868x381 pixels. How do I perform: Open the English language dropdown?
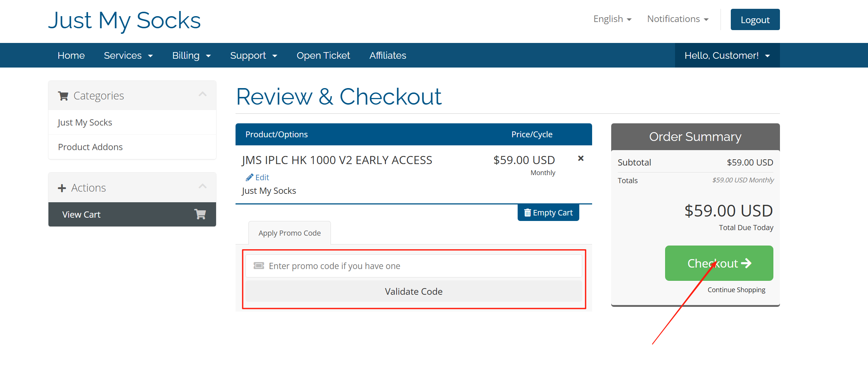(x=612, y=19)
